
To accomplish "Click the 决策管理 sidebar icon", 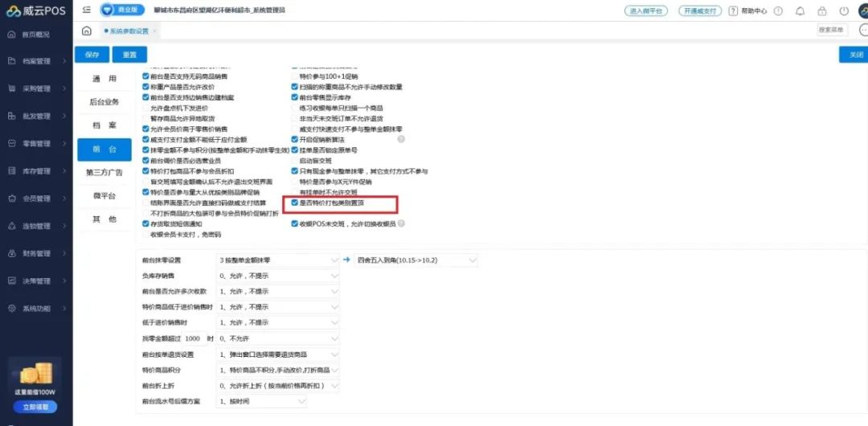I will click(x=11, y=281).
